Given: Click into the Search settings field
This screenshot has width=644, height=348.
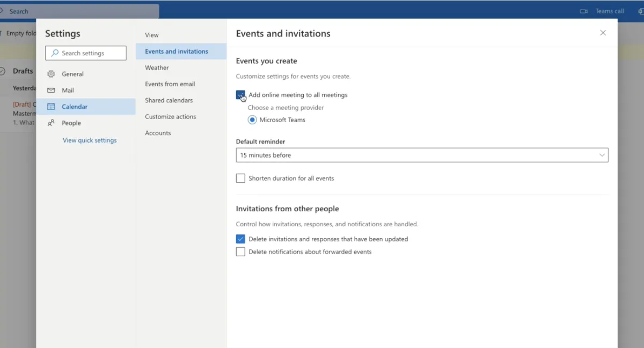Looking at the screenshot, I should tap(91, 53).
